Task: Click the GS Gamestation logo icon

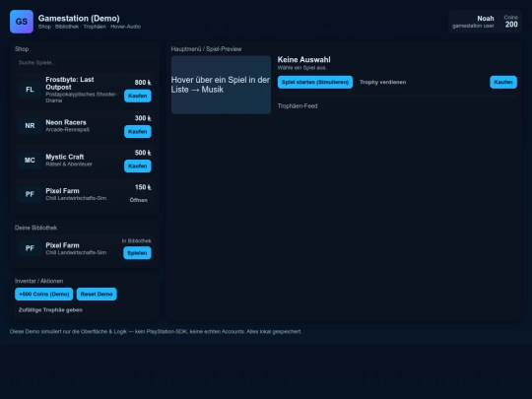Action: tap(22, 22)
